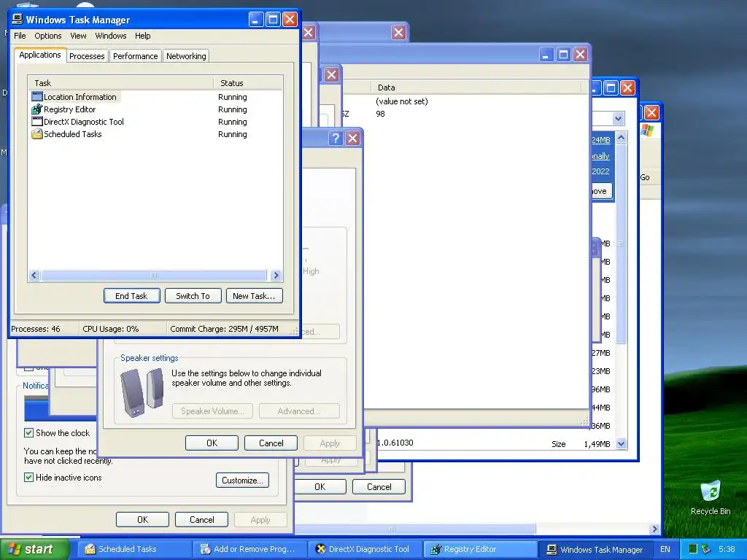Screen dimensions: 747x560
Task: Click the Data column header in Registry Editor
Action: pos(476,87)
